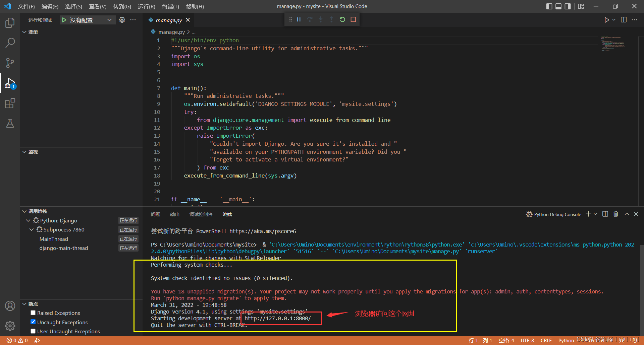Open new terminal profile dropdown arrow
644x345 pixels.
[x=595, y=214]
